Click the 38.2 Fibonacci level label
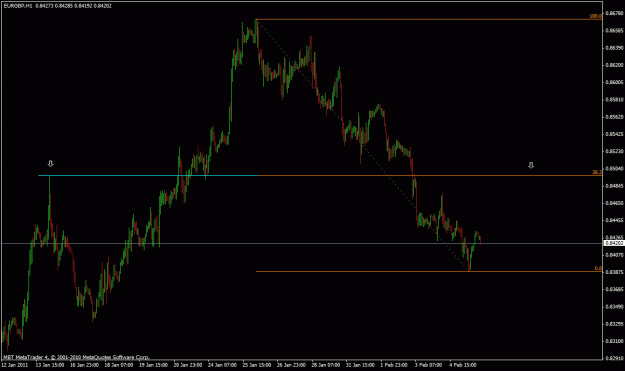Image resolution: width=625 pixels, height=371 pixels. (597, 172)
